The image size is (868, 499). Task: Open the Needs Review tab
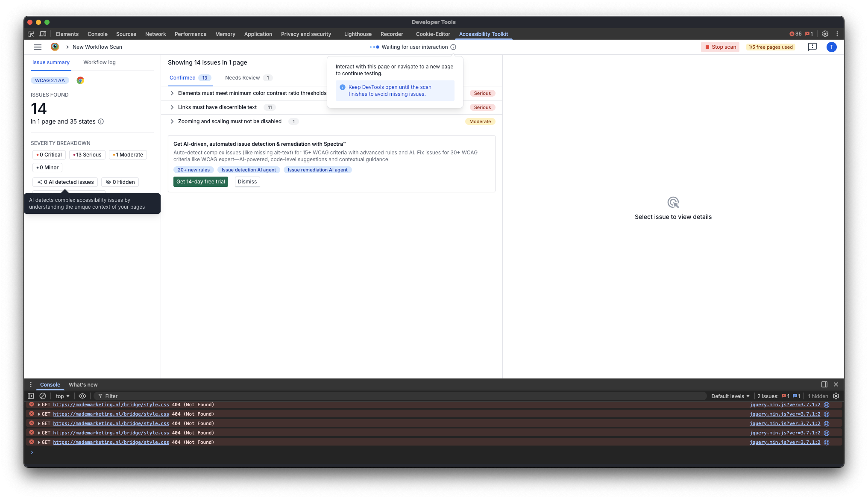(242, 78)
